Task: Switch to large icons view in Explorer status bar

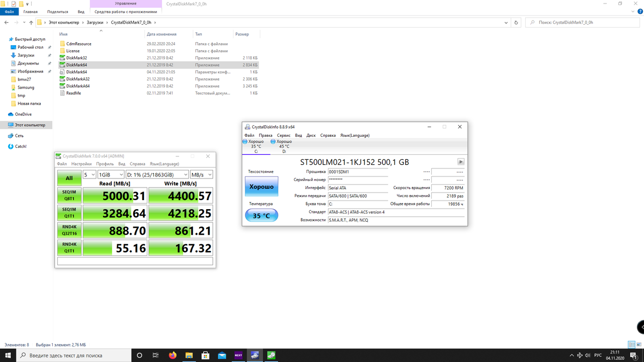Action: coord(639,344)
